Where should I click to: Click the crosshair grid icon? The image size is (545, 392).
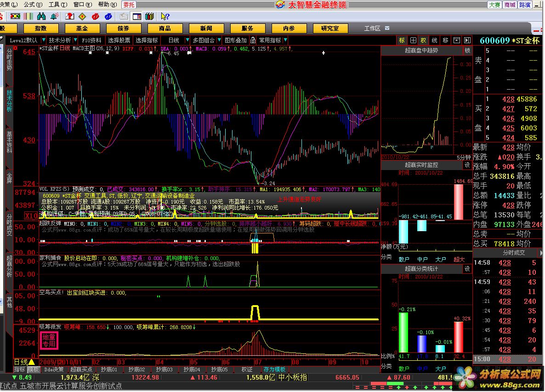pos(413,40)
